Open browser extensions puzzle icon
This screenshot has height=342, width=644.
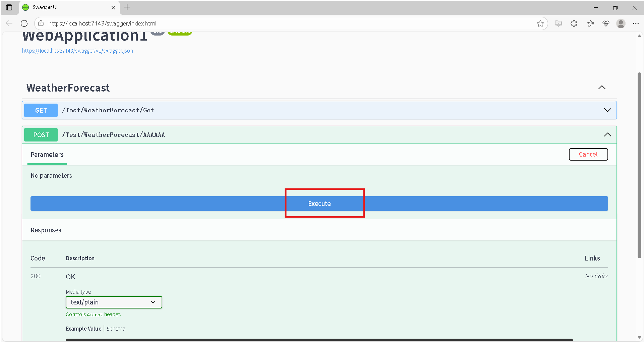coord(574,23)
